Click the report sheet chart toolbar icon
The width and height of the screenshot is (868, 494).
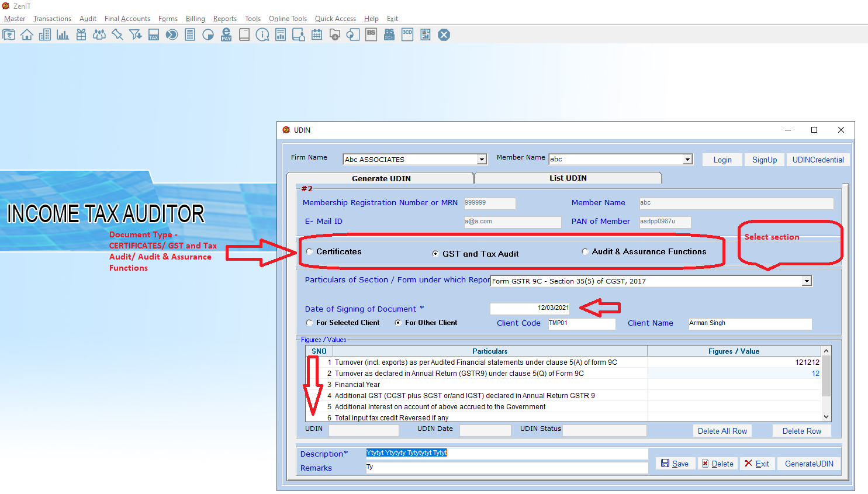pos(281,35)
